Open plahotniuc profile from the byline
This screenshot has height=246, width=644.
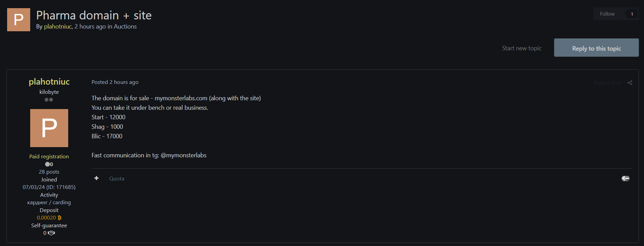coord(58,27)
